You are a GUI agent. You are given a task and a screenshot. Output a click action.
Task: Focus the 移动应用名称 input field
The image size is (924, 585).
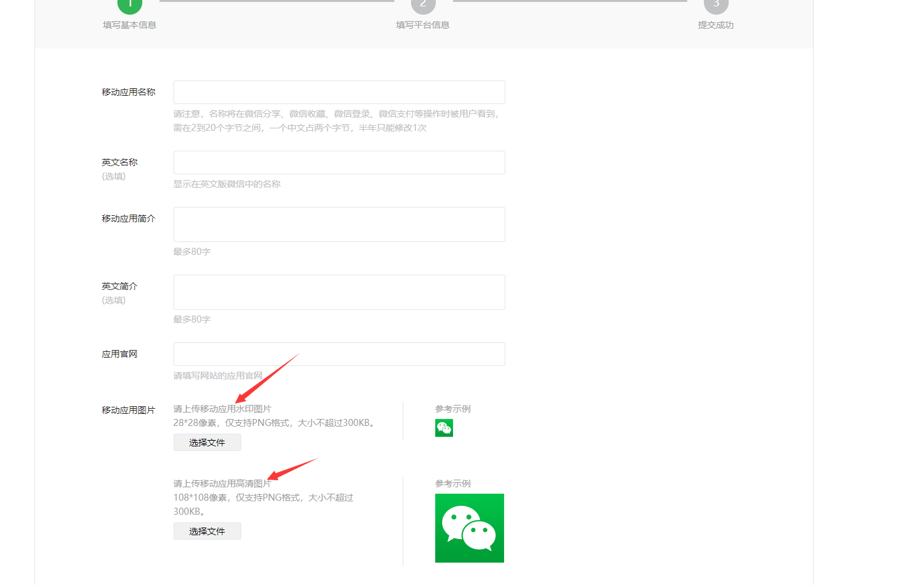339,93
